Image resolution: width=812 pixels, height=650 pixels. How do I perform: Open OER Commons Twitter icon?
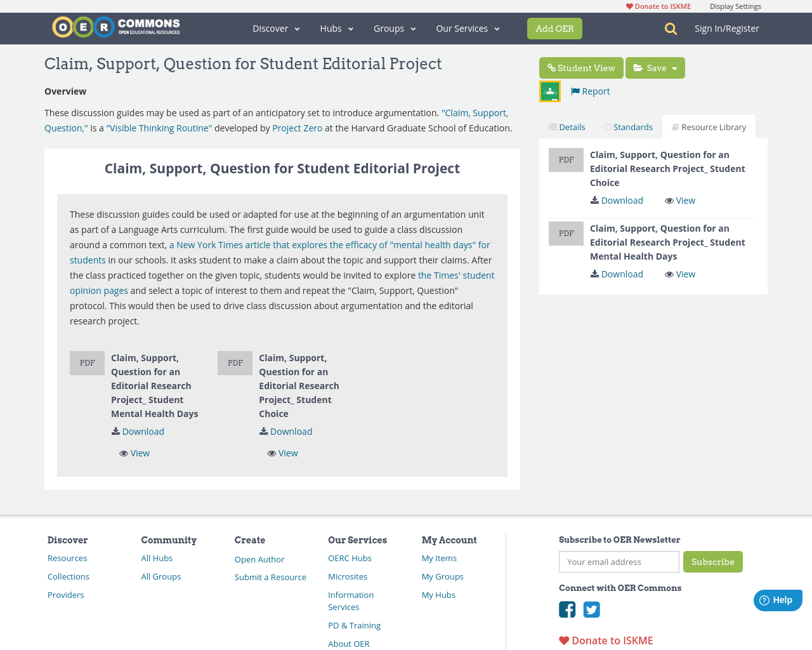pos(590,608)
